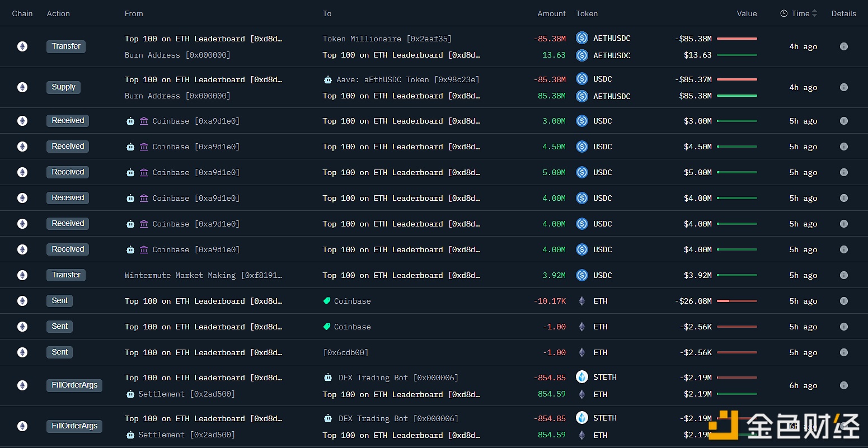Click the Token column header
The width and height of the screenshot is (868, 448).
(587, 13)
